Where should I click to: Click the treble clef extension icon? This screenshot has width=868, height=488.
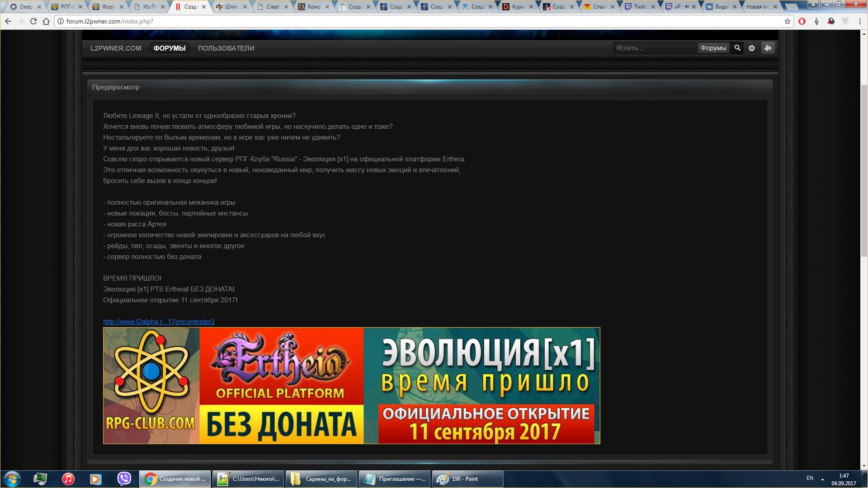tap(816, 21)
